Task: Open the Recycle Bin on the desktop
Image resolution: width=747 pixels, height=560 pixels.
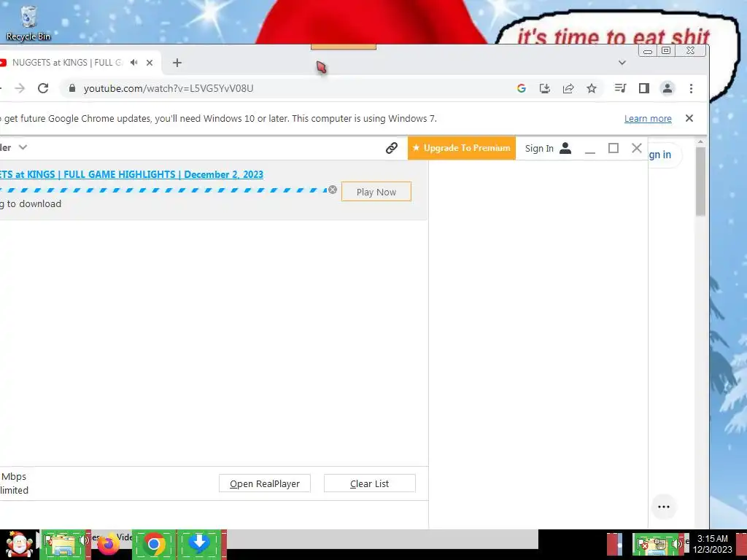Action: click(28, 23)
